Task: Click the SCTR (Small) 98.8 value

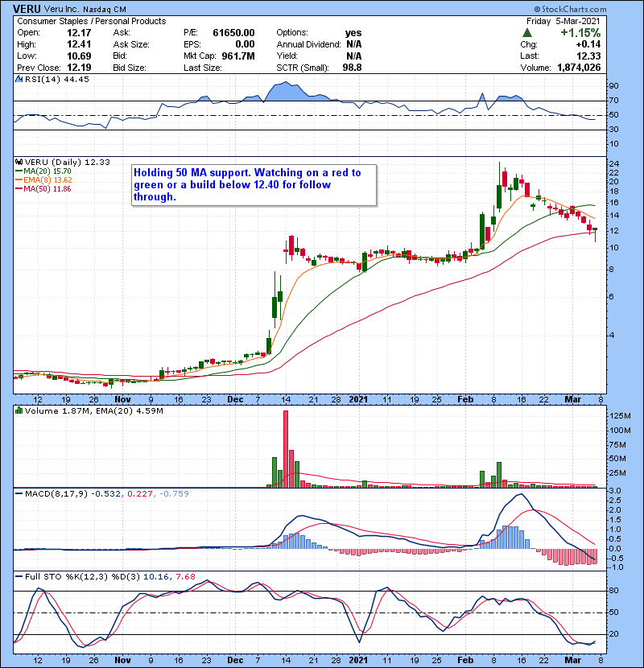Action: point(352,68)
